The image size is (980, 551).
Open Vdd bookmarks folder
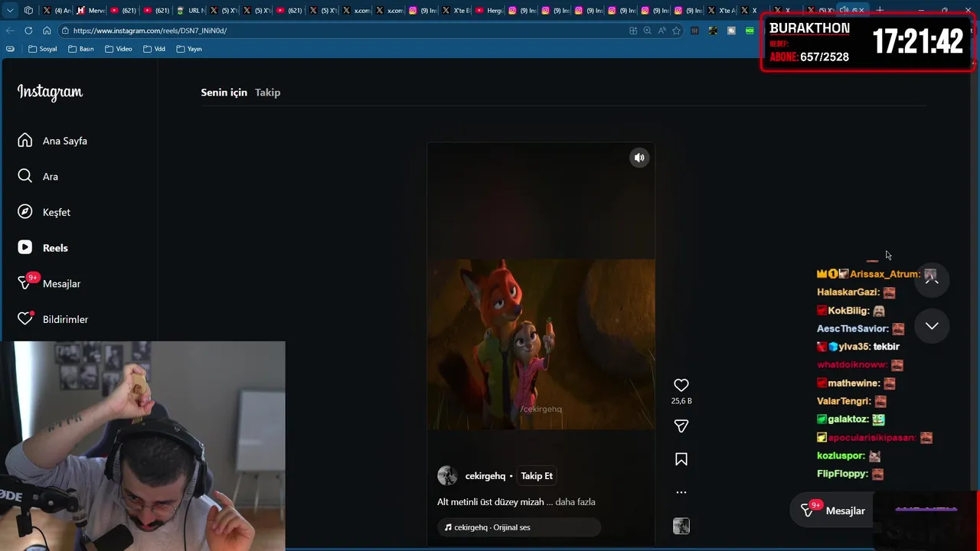tap(154, 49)
